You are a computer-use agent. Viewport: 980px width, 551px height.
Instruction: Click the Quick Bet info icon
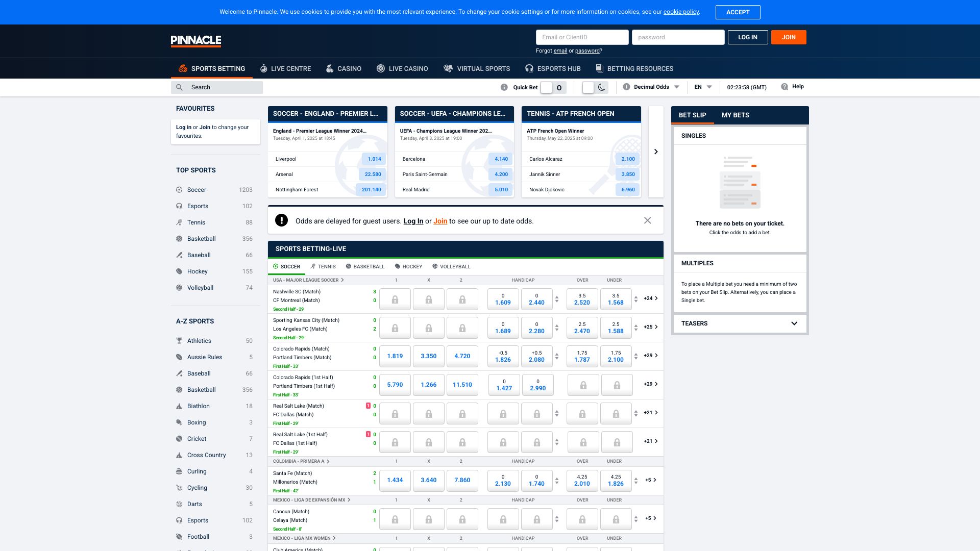point(504,87)
